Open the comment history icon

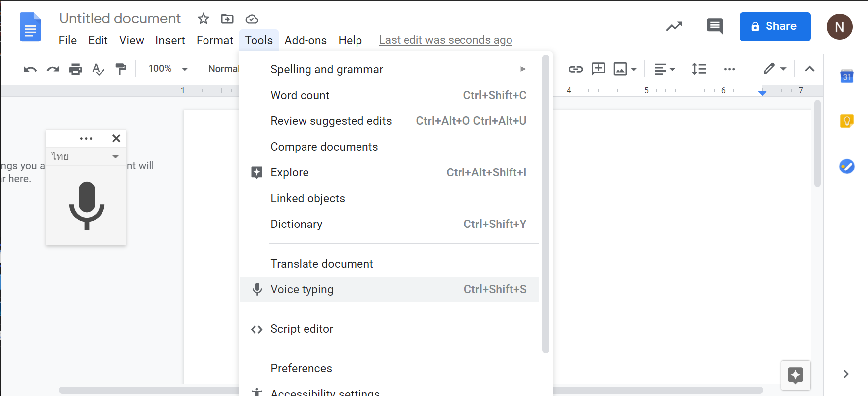pos(715,26)
